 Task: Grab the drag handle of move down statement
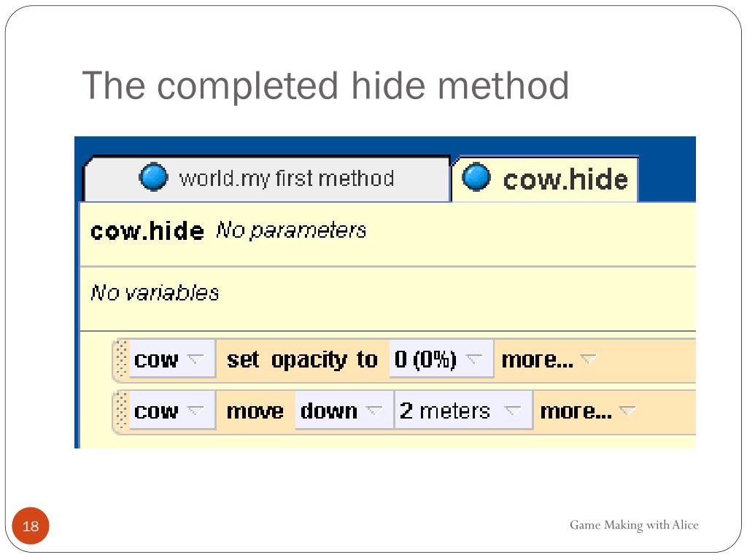[x=122, y=411]
